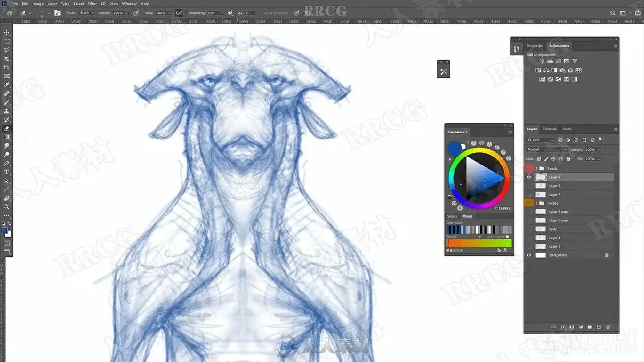This screenshot has width=644, height=362.
Task: Switch to the Paths tab
Action: click(567, 129)
